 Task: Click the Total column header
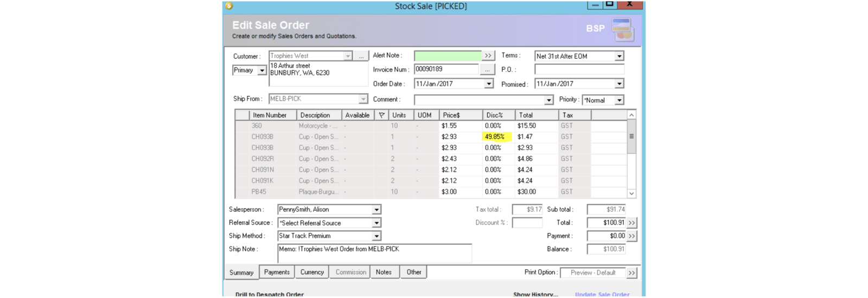(x=537, y=115)
